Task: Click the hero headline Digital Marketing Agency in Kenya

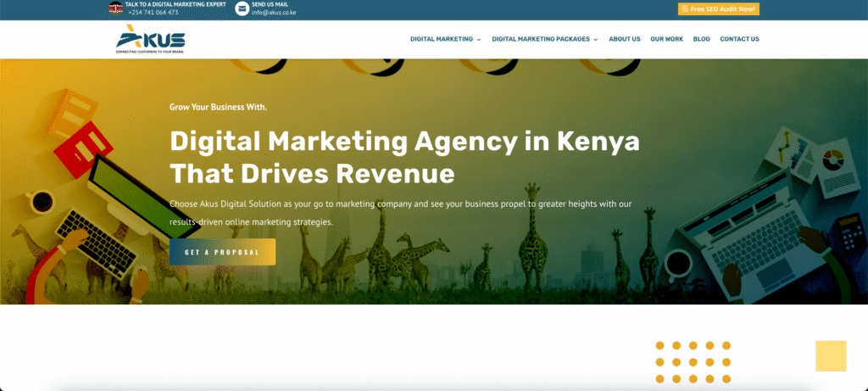Action: [x=404, y=141]
